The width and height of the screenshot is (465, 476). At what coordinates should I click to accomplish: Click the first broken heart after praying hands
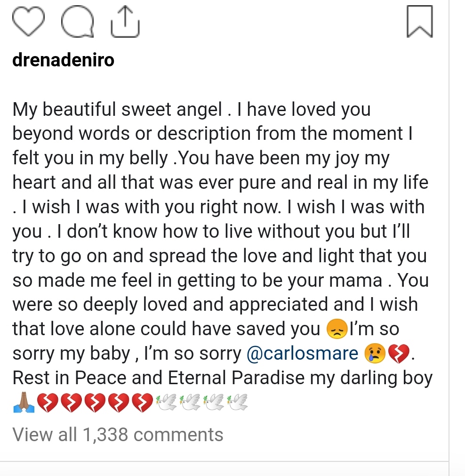(x=47, y=403)
